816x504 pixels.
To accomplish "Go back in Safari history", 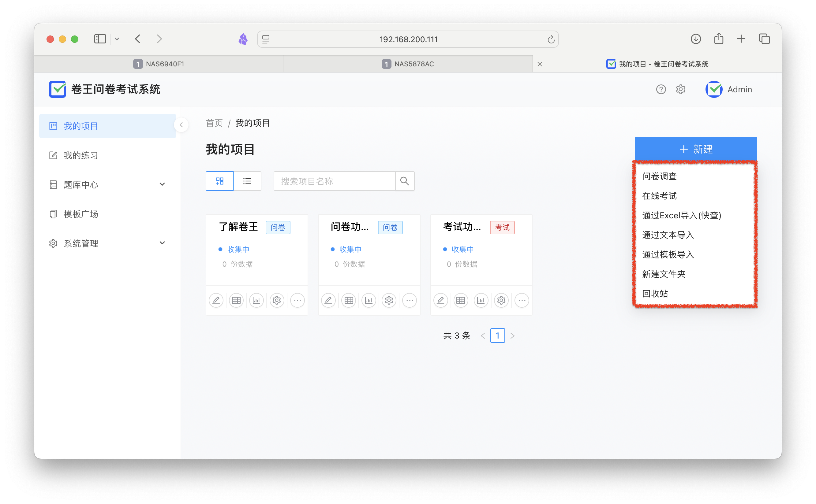I will 138,39.
